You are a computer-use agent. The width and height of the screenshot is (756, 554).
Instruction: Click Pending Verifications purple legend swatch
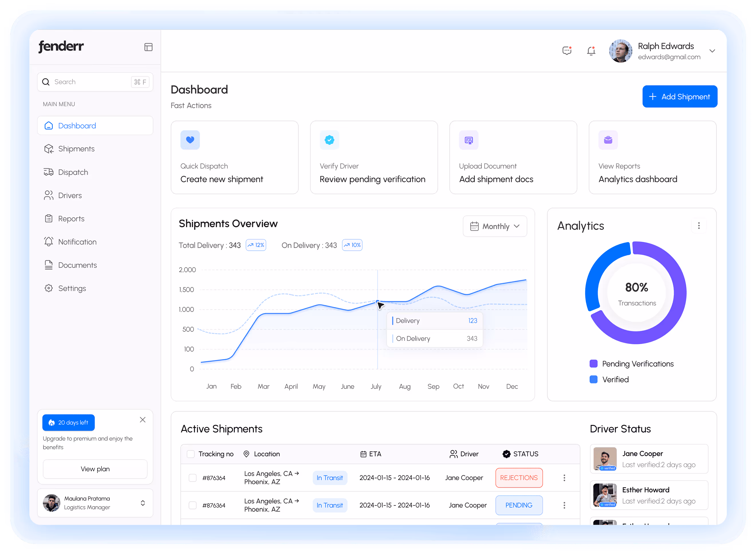click(x=593, y=363)
